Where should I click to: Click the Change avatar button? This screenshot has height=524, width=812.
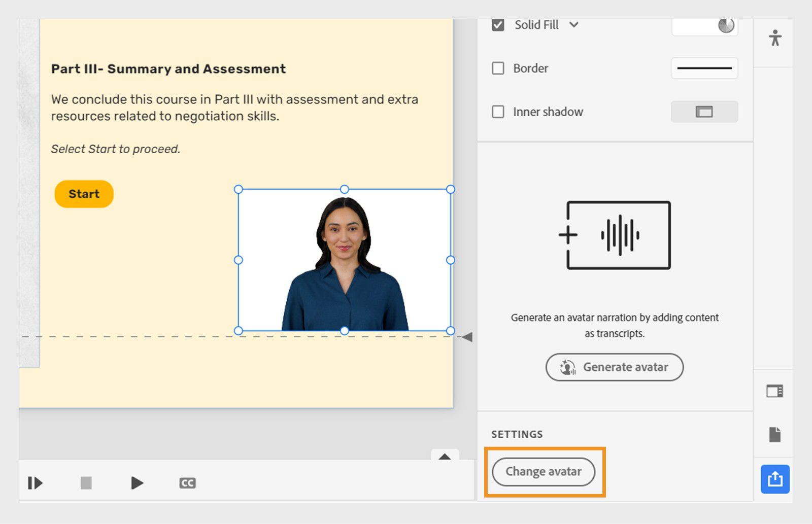pyautogui.click(x=544, y=472)
